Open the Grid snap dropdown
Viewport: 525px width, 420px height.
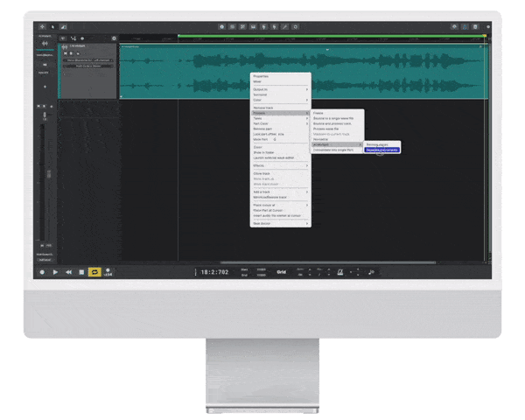pos(282,271)
